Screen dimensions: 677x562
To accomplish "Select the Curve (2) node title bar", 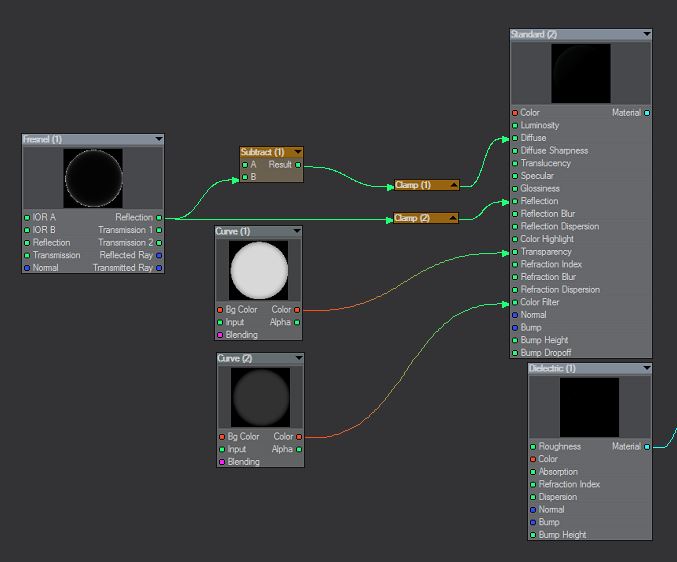I will (x=250, y=358).
